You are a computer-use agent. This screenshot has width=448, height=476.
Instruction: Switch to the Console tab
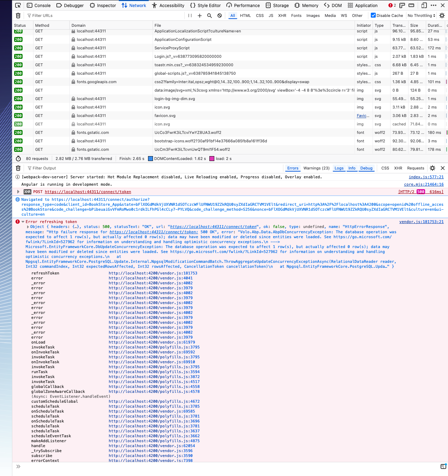point(39,5)
